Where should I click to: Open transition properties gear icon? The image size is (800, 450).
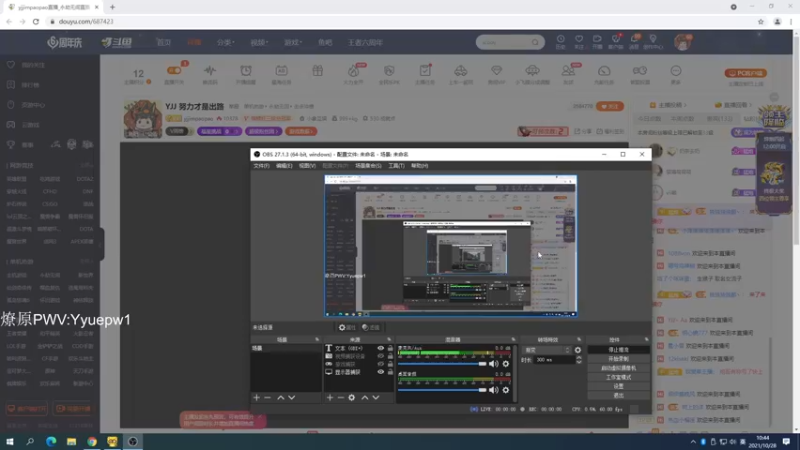pos(578,350)
